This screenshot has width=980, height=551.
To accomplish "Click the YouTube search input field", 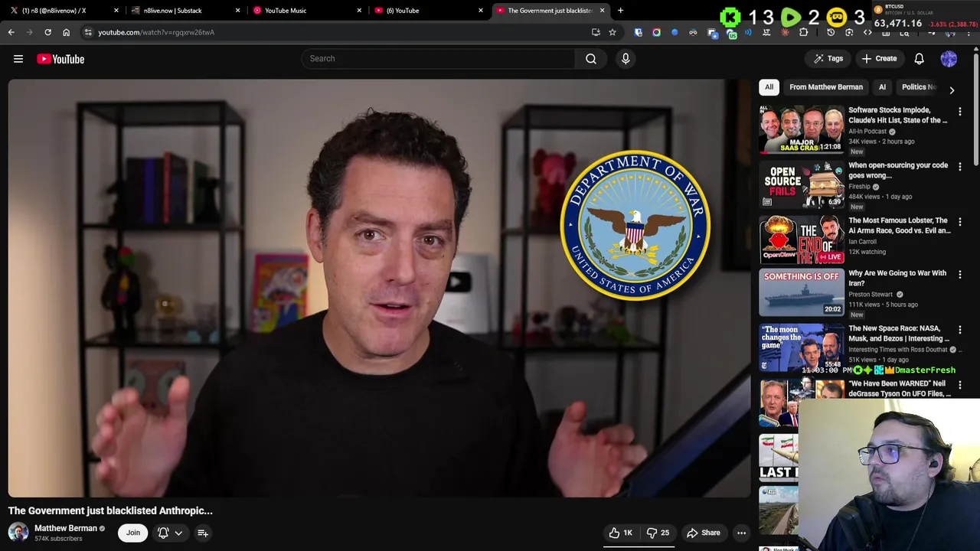I will pyautogui.click(x=438, y=58).
